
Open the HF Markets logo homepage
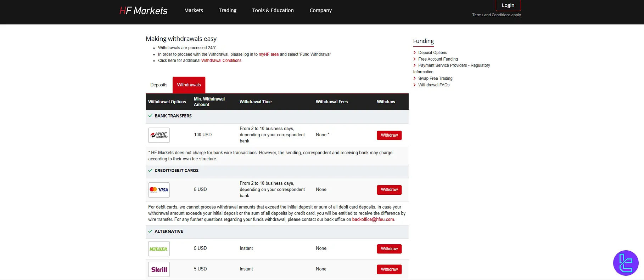point(143,11)
